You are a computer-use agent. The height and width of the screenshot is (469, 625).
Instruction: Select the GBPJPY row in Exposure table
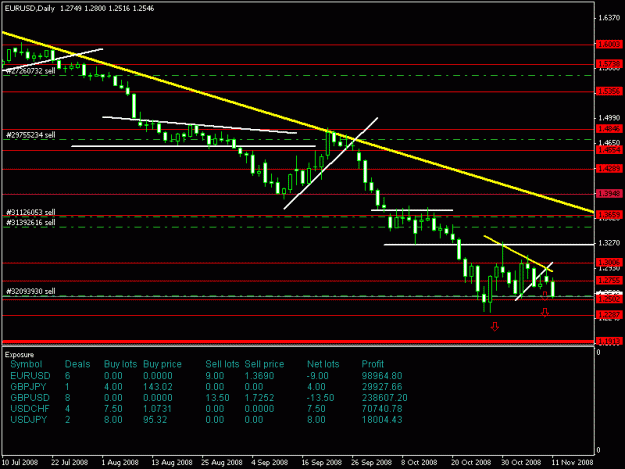point(206,387)
